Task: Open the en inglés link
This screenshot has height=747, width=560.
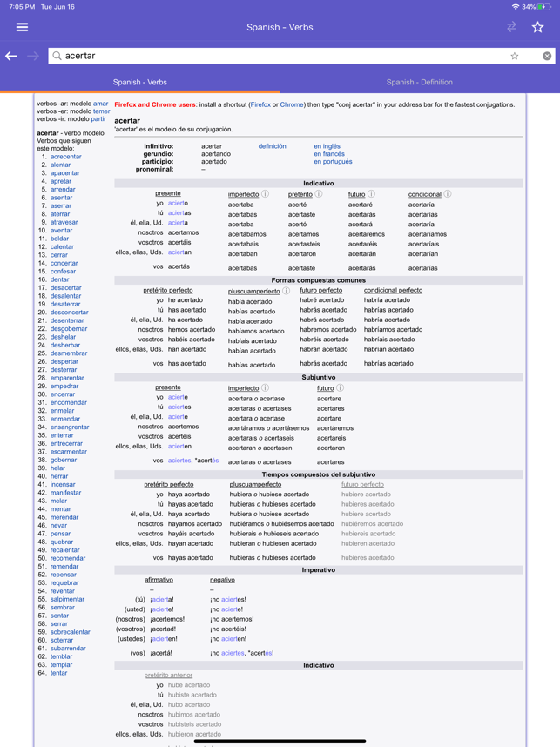Action: coord(327,146)
